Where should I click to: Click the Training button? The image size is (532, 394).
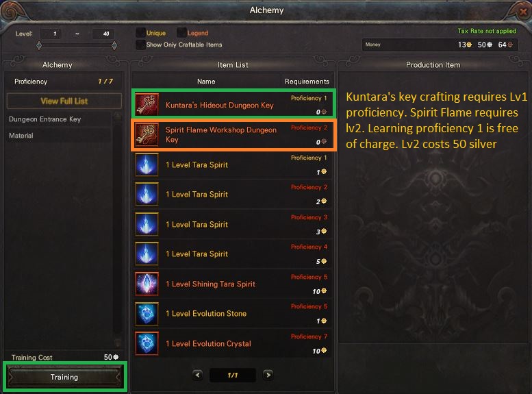point(64,377)
